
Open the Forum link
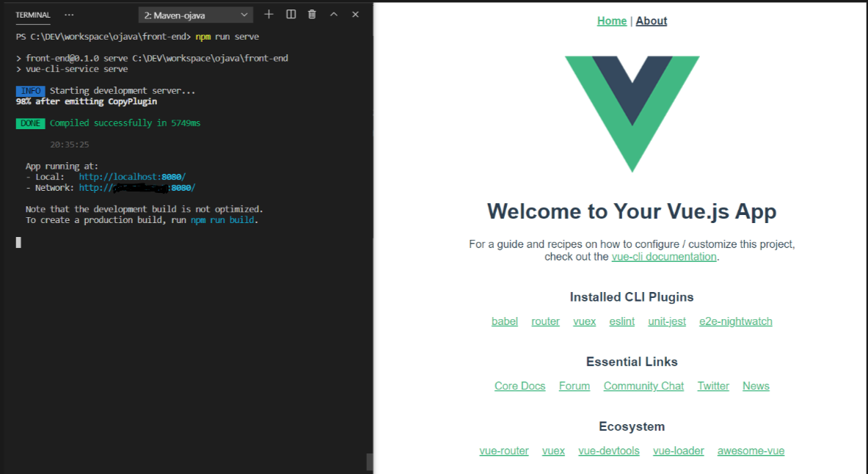574,386
